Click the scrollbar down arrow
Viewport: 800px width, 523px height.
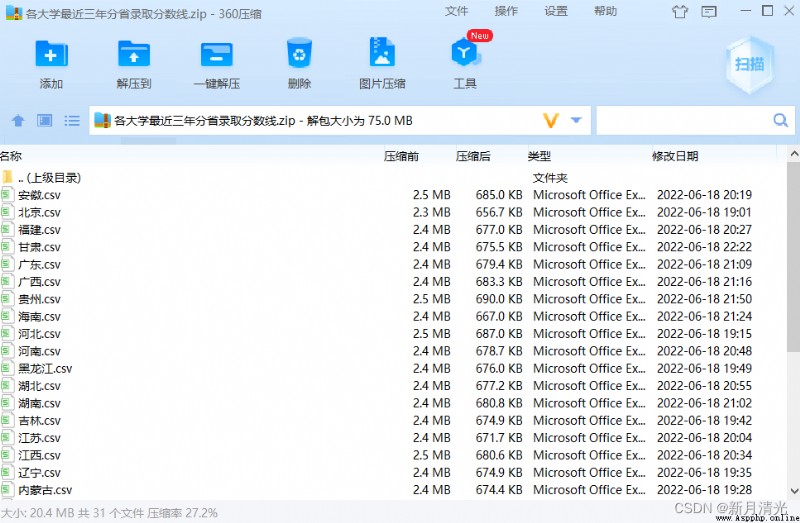794,491
